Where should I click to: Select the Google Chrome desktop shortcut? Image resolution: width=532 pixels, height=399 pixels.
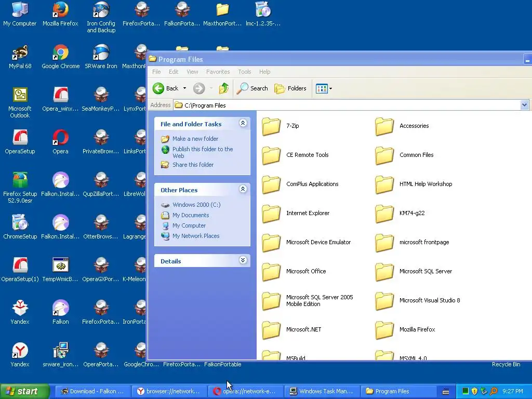60,57
